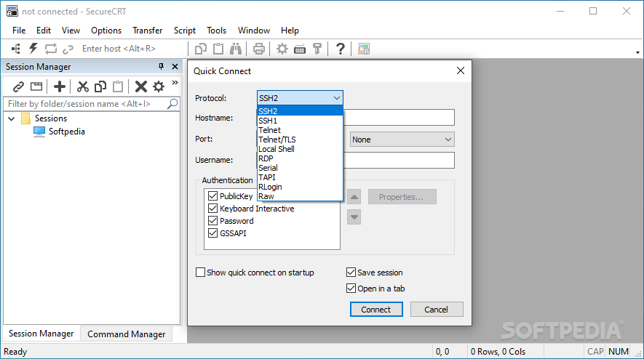
Task: Click the search magnifier in session filter
Action: pos(172,104)
